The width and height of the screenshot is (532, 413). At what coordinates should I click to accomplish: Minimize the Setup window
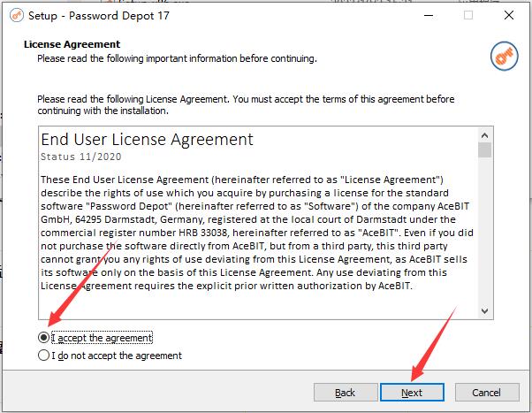[x=429, y=15]
